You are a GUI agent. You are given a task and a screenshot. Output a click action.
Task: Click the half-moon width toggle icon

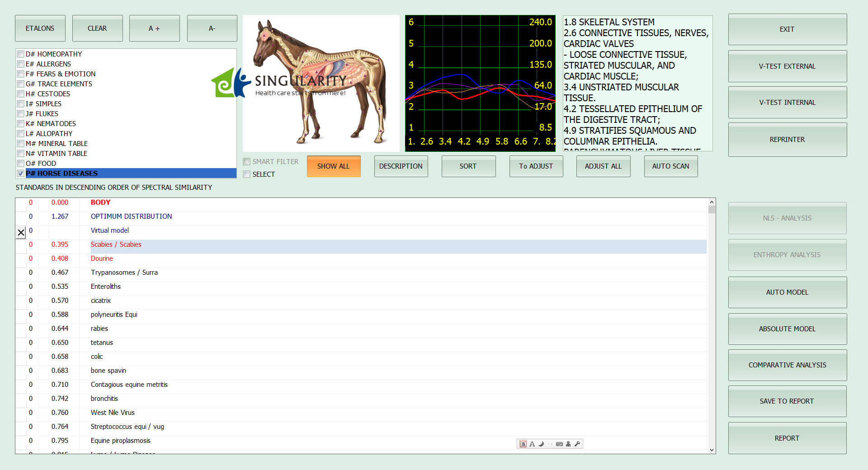541,444
